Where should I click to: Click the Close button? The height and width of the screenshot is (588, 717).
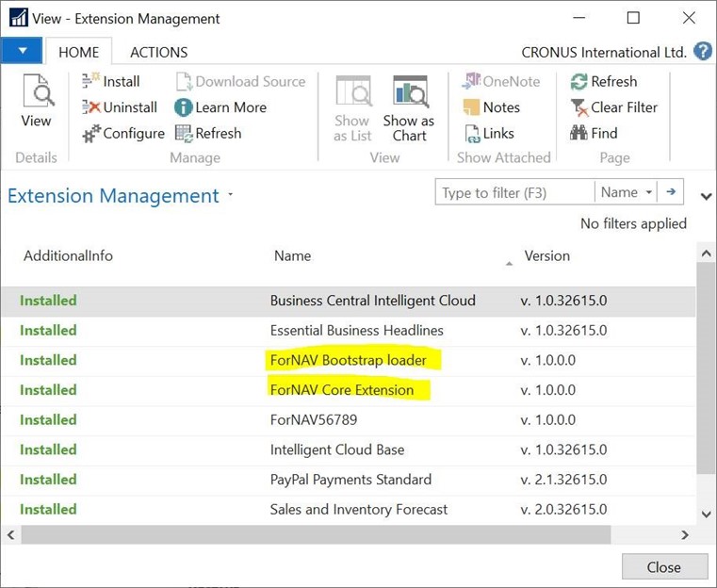click(664, 567)
